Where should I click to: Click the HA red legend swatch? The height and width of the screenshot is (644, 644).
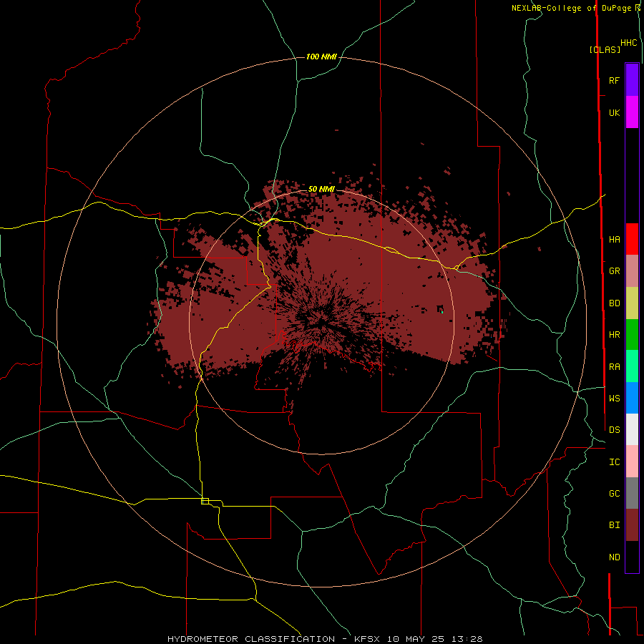632,239
